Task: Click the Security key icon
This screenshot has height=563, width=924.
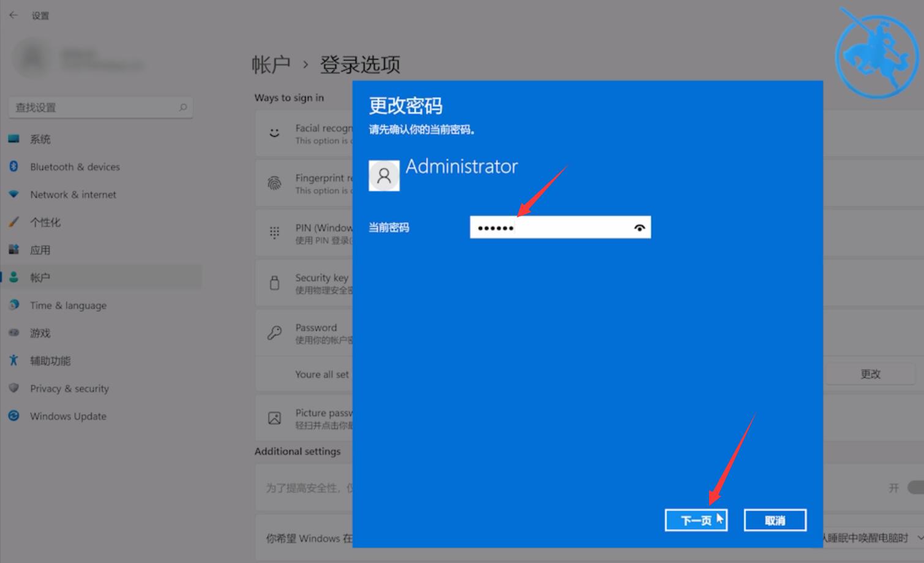Action: click(274, 282)
